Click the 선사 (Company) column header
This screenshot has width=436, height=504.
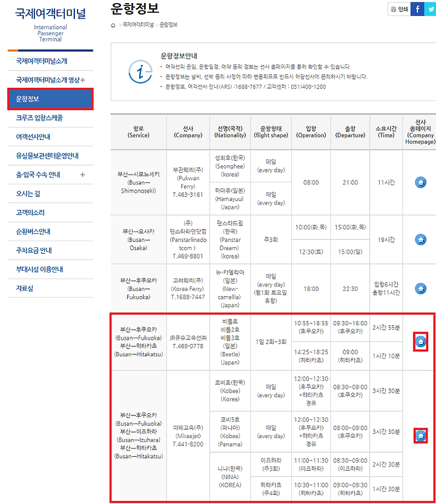pyautogui.click(x=188, y=132)
